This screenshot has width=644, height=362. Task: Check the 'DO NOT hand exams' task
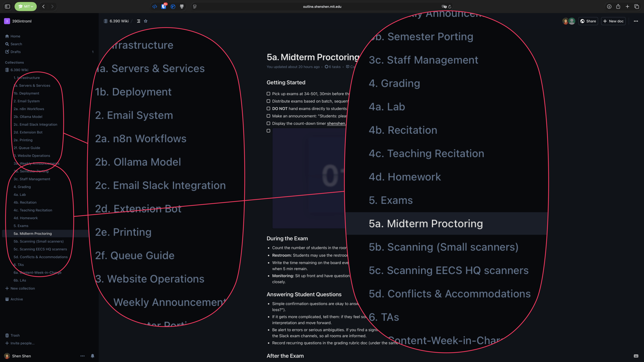(x=268, y=109)
